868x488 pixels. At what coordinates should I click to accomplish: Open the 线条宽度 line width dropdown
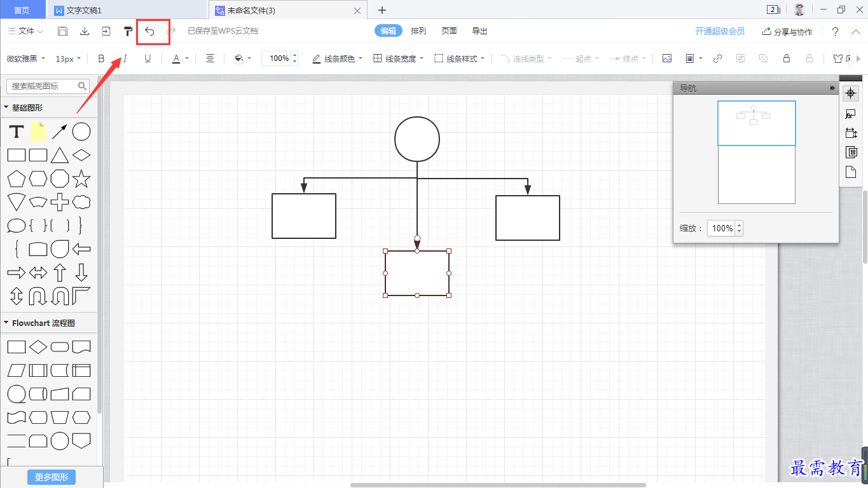(x=399, y=58)
